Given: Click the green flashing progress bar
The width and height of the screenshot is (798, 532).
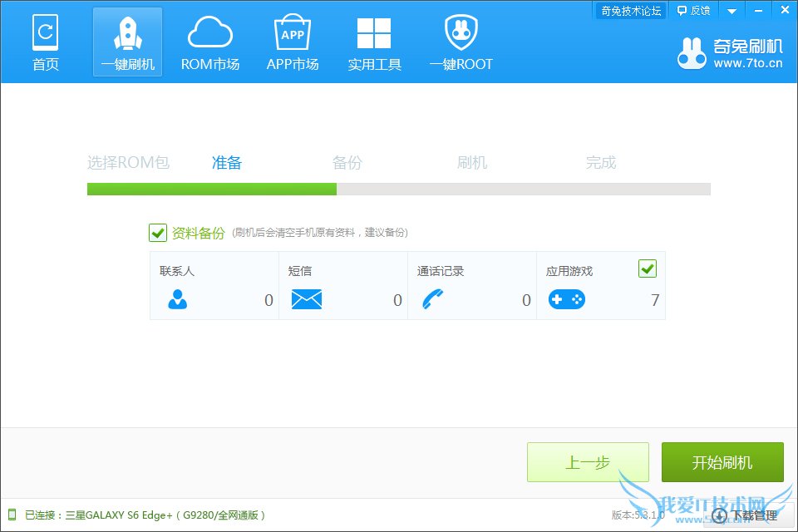Looking at the screenshot, I should 212,189.
